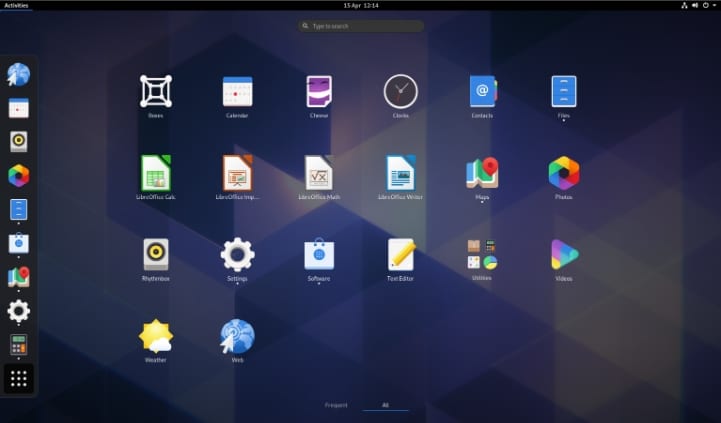Launch the Videos app

coord(564,254)
